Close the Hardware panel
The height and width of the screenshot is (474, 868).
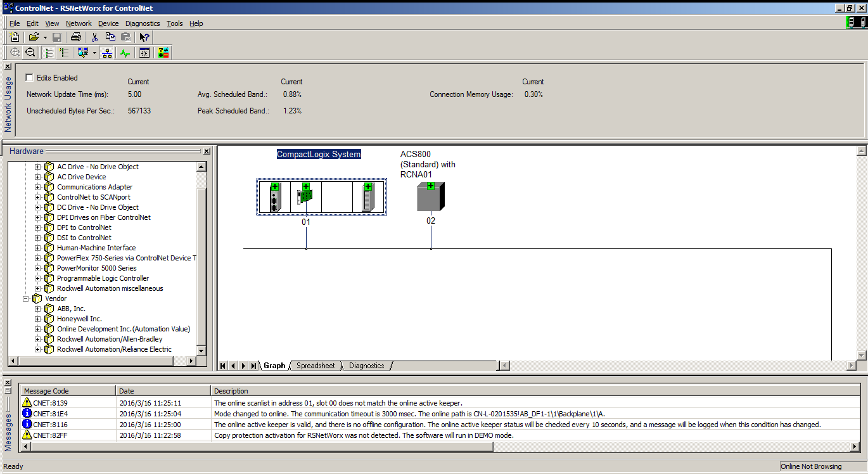(x=207, y=151)
